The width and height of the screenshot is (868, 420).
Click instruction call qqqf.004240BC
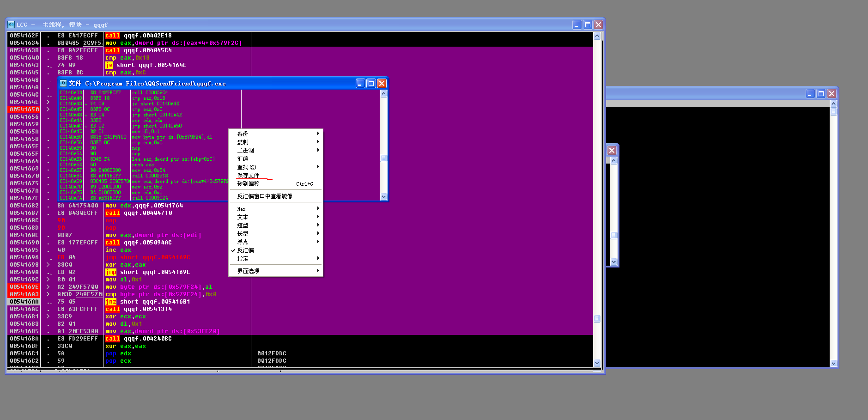(x=139, y=339)
